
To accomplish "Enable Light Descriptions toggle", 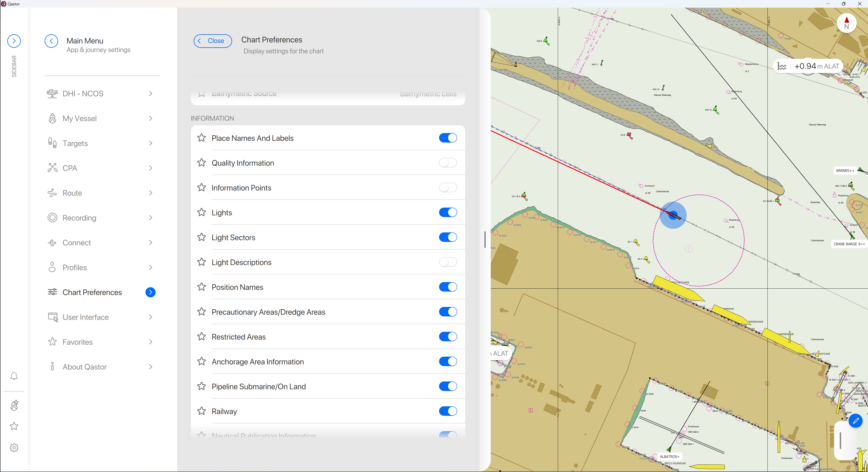I will [448, 262].
